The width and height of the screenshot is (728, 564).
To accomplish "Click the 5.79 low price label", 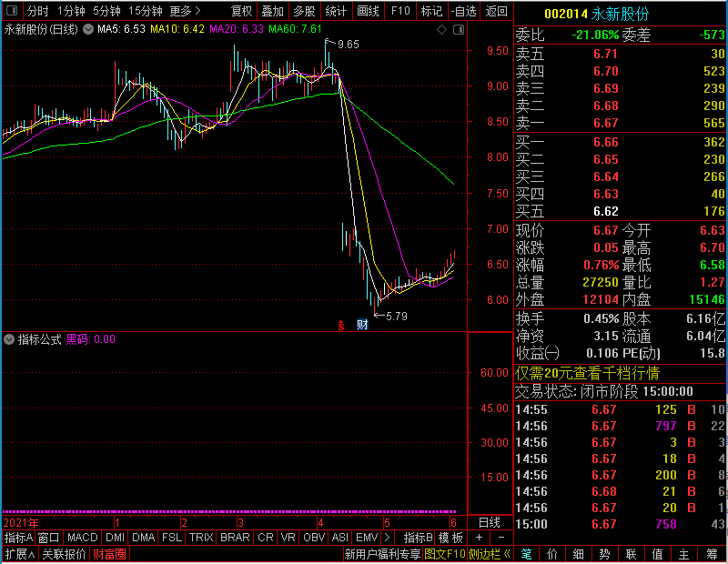I will pos(397,317).
